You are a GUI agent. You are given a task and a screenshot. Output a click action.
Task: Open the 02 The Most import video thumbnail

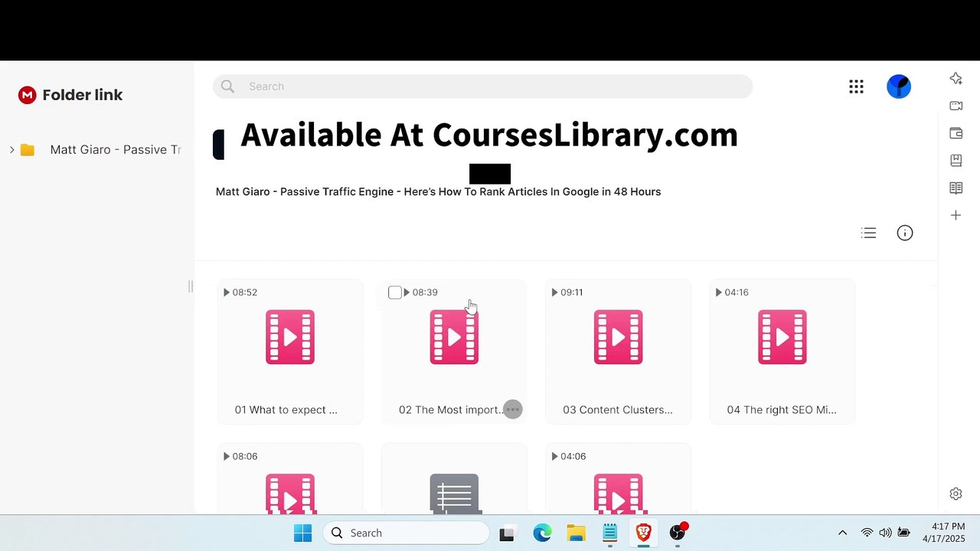coord(454,337)
